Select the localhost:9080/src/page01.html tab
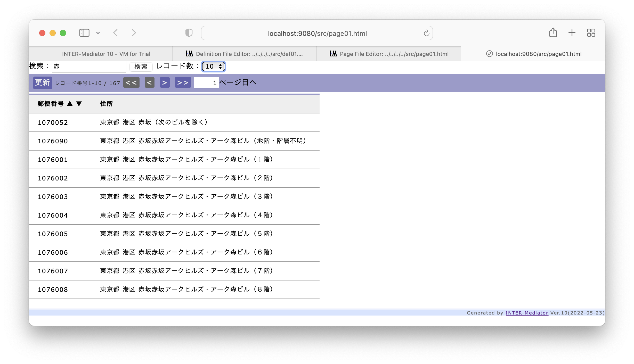The width and height of the screenshot is (634, 364). click(x=533, y=54)
